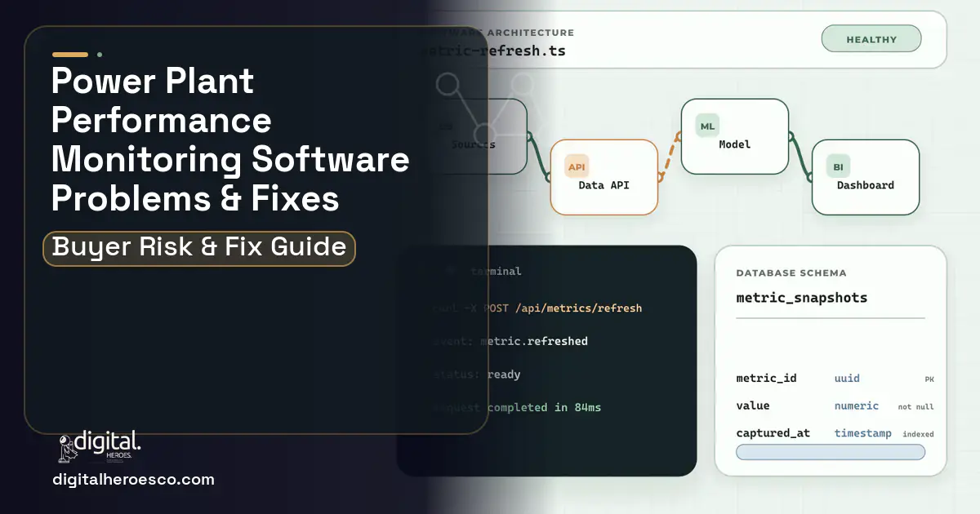
Task: Open the digitalheroesco.com link
Action: [x=133, y=480]
